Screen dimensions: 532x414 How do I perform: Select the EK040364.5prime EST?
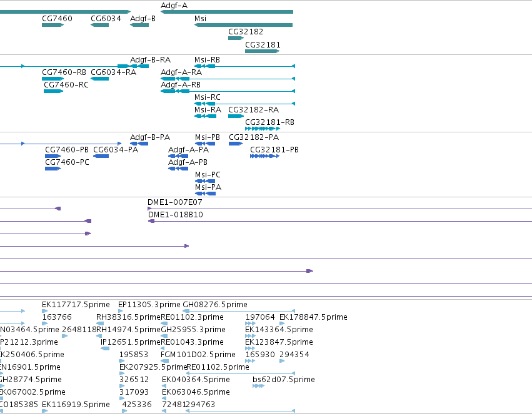164,387
